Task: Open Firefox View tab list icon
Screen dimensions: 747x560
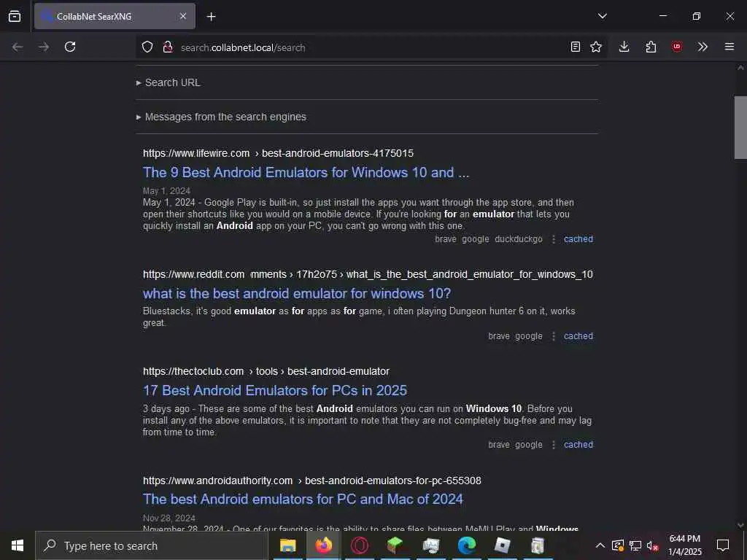Action: (15, 16)
